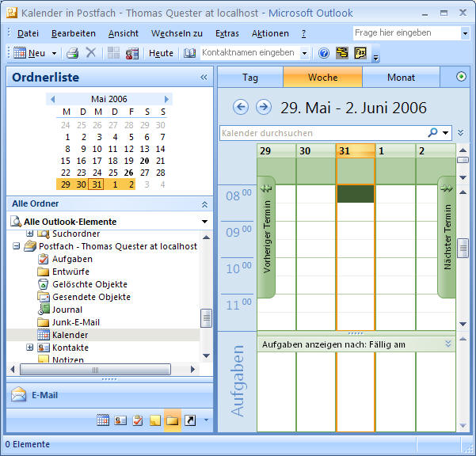Switch to the Monat view tab
This screenshot has width=476, height=456.
point(401,78)
